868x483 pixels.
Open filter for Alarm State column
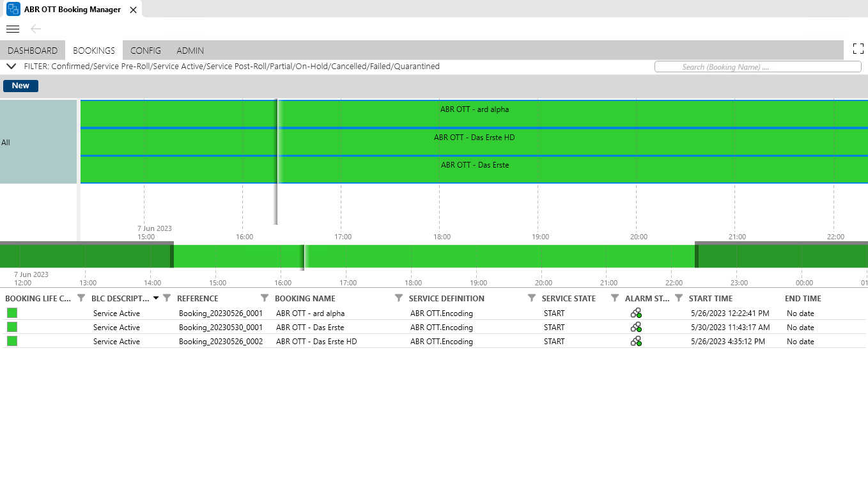tap(679, 298)
